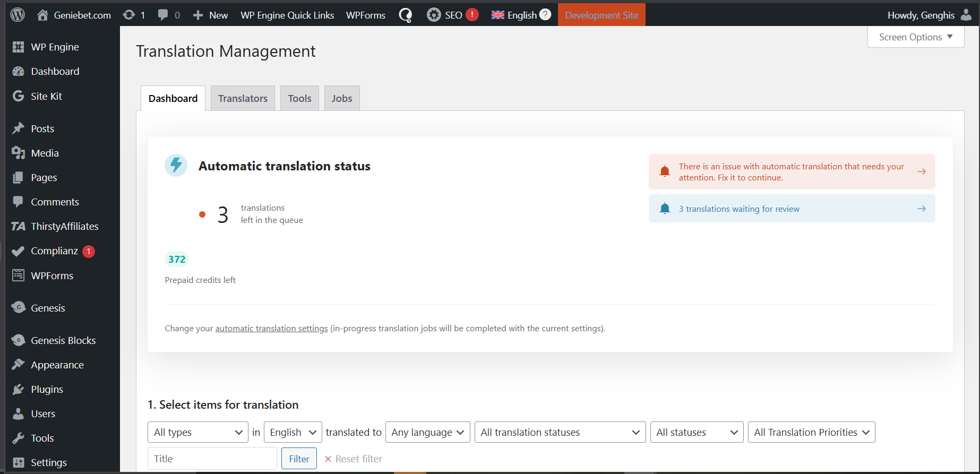
Task: Click the Posts pin icon
Action: (x=19, y=128)
